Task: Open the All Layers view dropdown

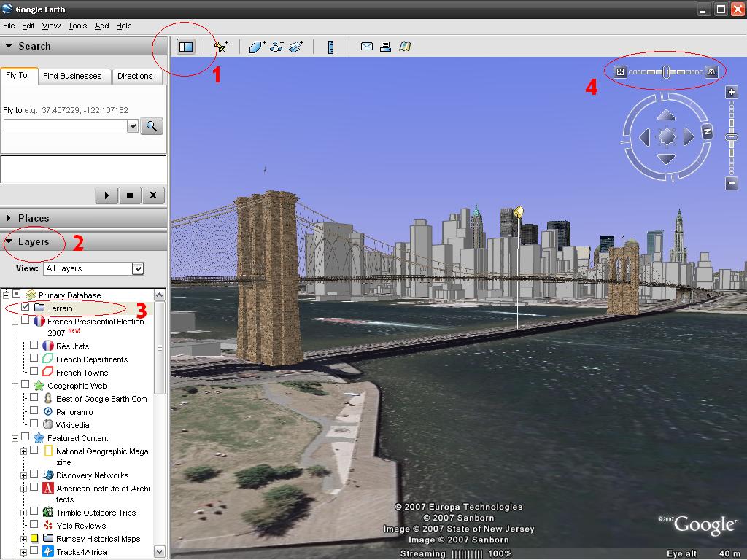Action: tap(138, 268)
